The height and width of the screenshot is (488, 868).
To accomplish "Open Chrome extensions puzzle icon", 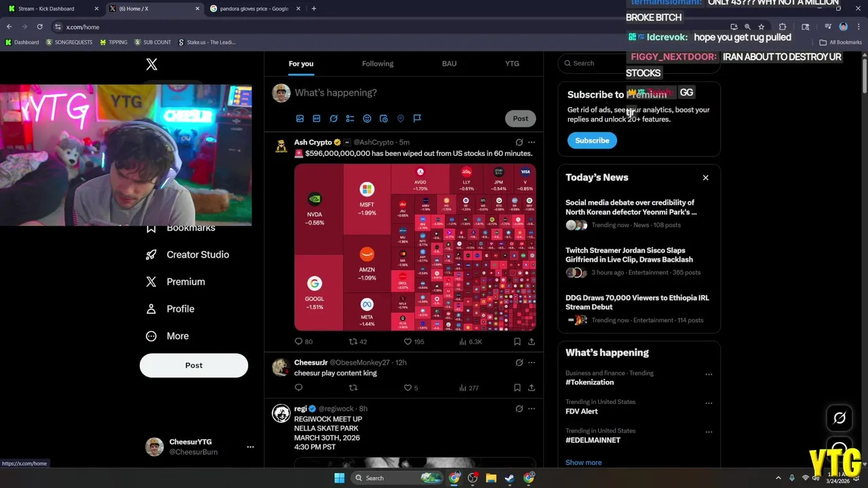I will pyautogui.click(x=783, y=26).
